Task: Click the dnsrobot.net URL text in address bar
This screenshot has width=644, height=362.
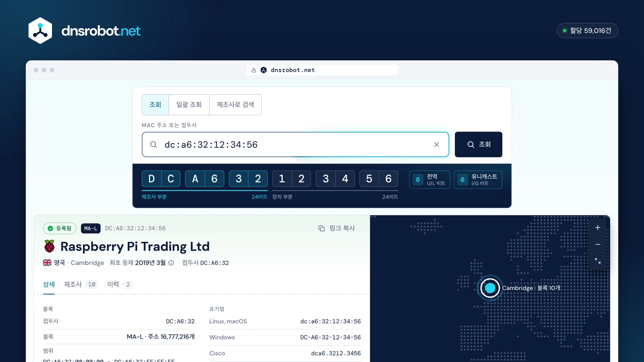Action: point(293,70)
